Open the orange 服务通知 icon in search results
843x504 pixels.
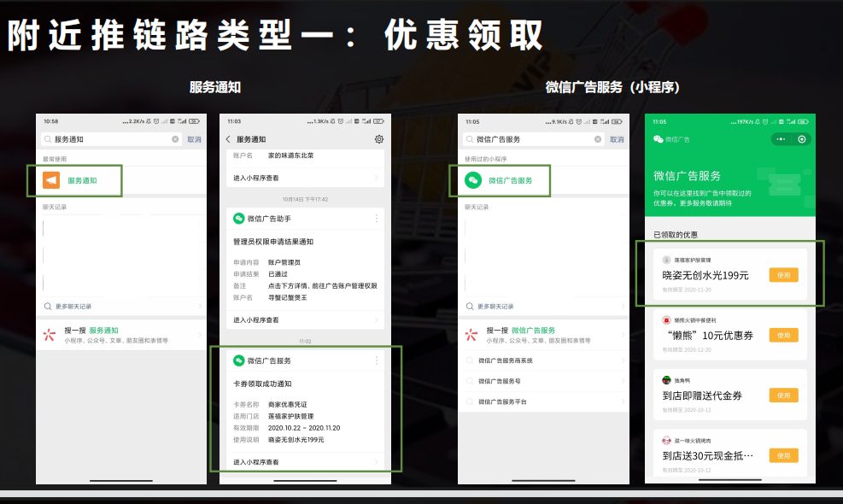click(51, 180)
